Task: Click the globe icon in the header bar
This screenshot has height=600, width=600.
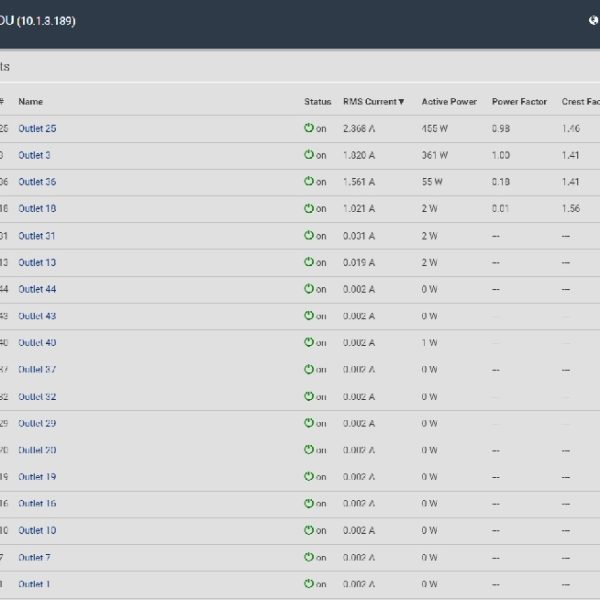Action: tap(594, 20)
